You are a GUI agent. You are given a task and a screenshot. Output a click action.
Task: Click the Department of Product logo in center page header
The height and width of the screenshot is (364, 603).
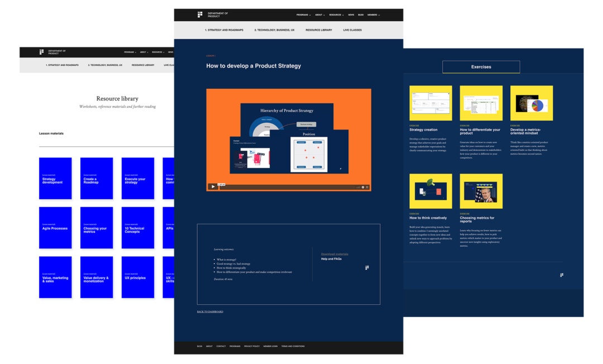[200, 15]
